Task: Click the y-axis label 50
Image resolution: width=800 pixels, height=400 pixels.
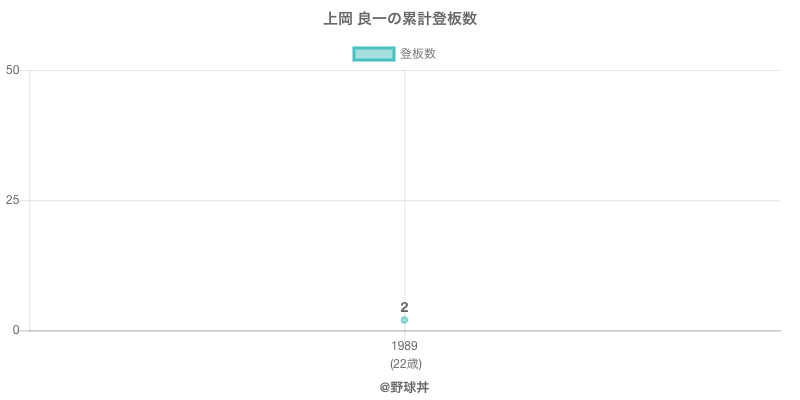Action: pos(12,70)
